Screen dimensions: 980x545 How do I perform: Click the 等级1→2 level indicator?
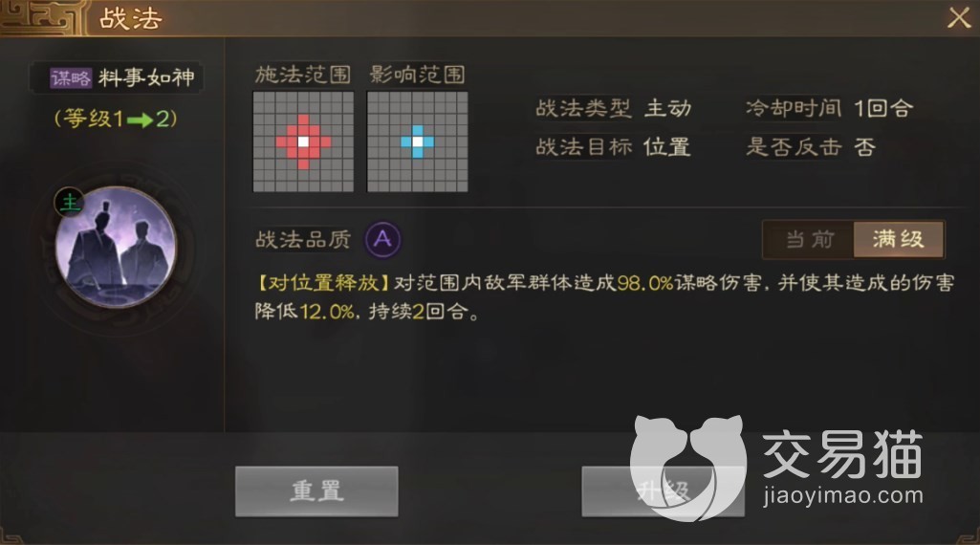(x=116, y=119)
